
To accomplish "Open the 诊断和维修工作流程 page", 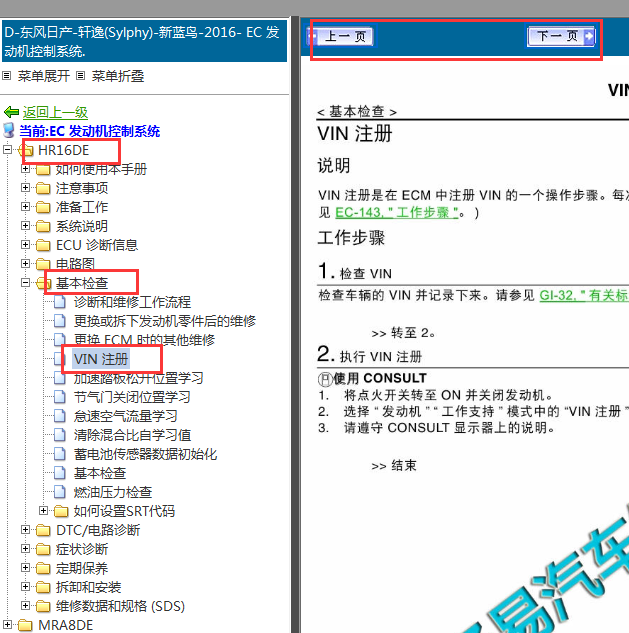I will 132,302.
